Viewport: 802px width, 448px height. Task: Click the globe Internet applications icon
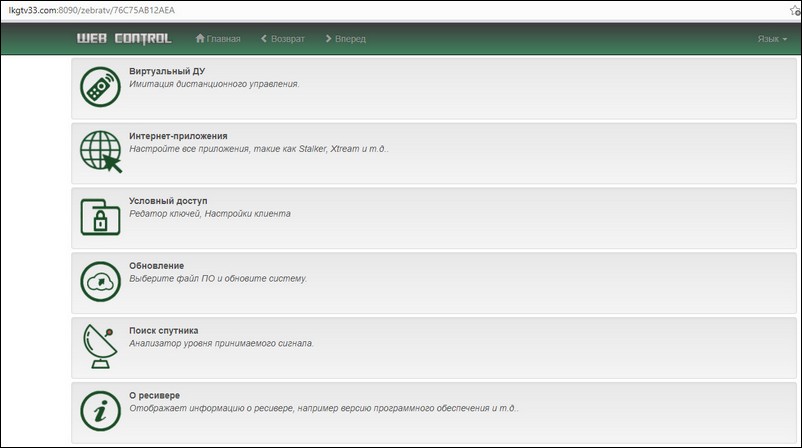click(101, 152)
